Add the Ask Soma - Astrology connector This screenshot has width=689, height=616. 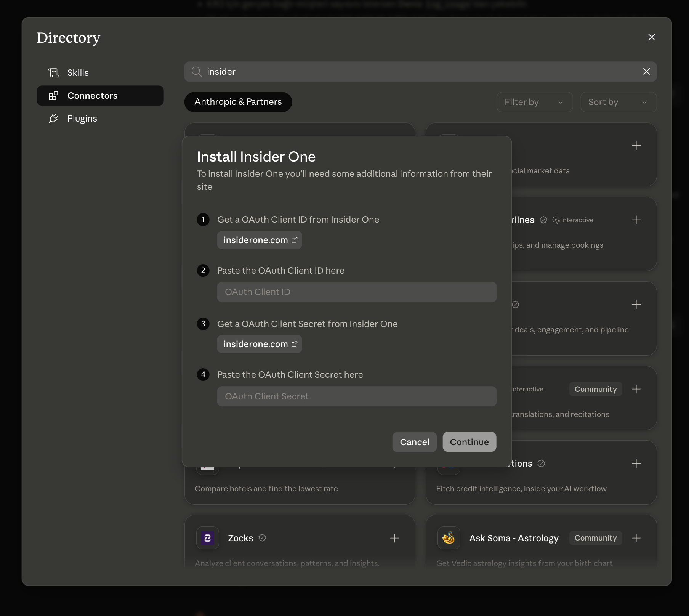click(x=636, y=538)
